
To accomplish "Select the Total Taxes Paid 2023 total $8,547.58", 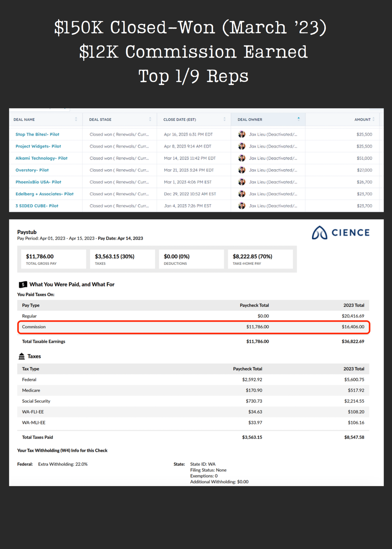I will tap(354, 437).
